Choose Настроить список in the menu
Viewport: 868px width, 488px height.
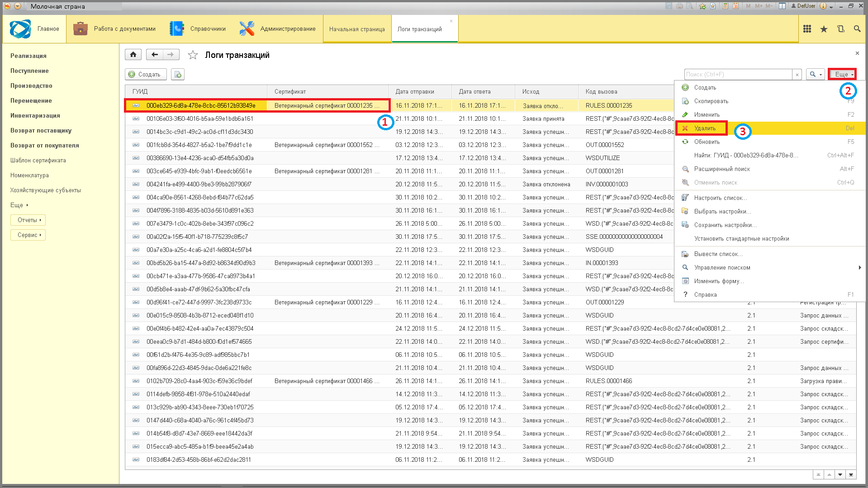[x=770, y=198]
